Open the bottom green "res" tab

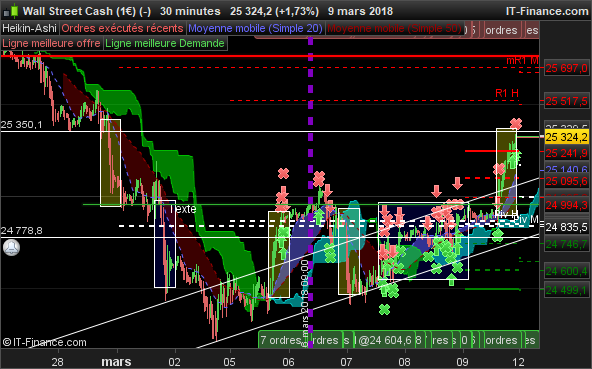tap(440, 340)
